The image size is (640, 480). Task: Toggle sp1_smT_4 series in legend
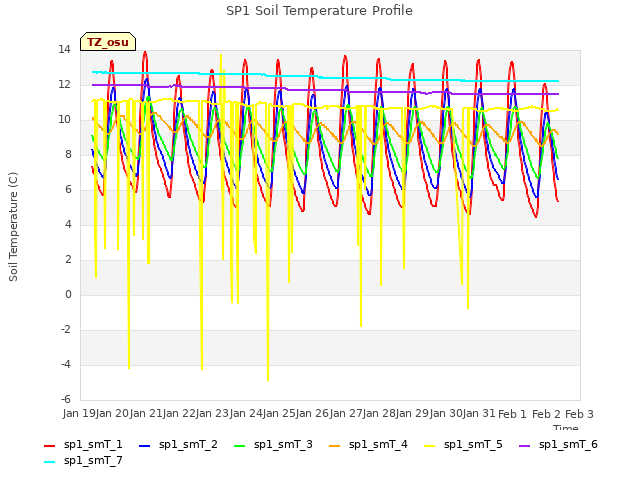368,444
